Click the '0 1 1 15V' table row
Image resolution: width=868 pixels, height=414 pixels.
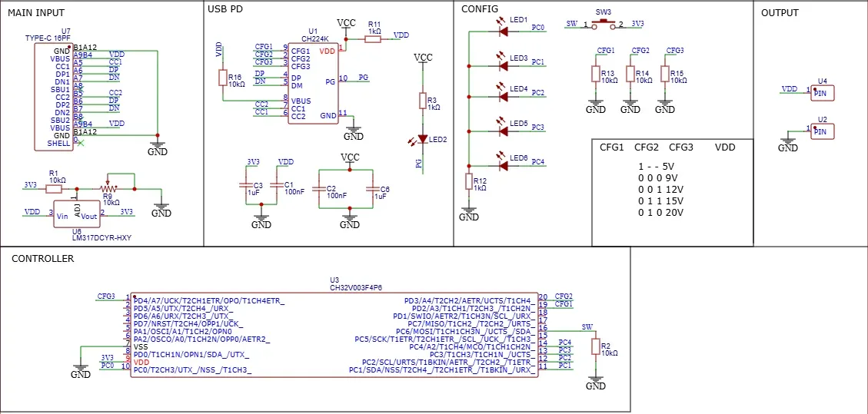tap(660, 201)
